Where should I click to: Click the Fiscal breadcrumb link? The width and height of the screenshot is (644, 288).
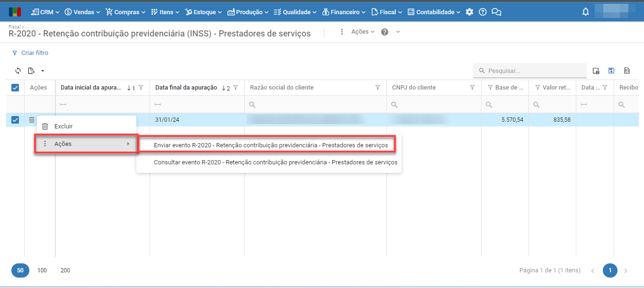(x=15, y=27)
